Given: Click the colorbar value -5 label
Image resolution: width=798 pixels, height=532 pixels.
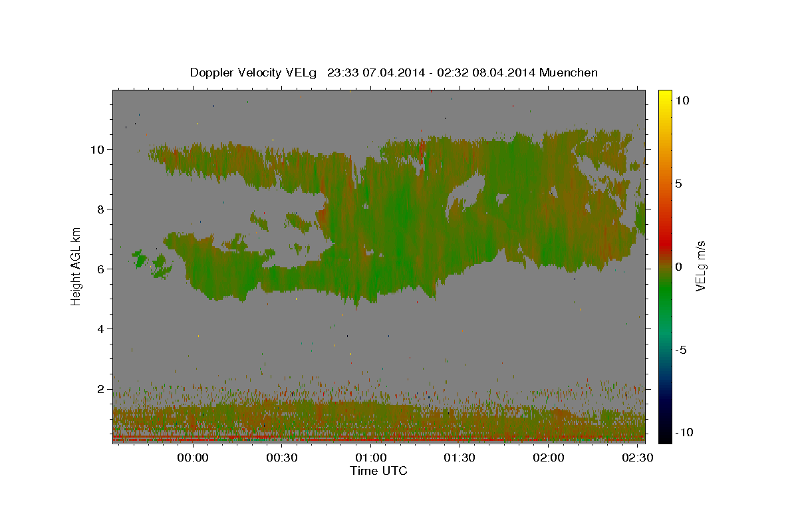Looking at the screenshot, I should pos(681,350).
